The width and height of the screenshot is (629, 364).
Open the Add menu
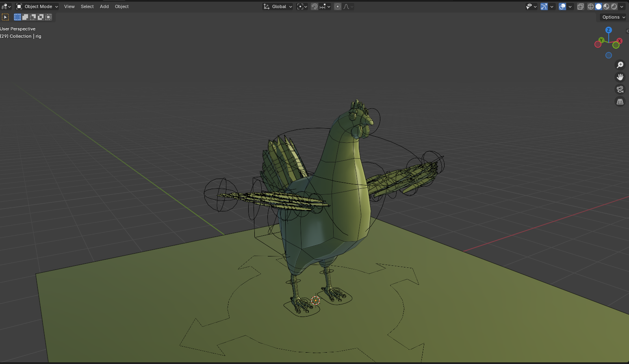pos(104,6)
